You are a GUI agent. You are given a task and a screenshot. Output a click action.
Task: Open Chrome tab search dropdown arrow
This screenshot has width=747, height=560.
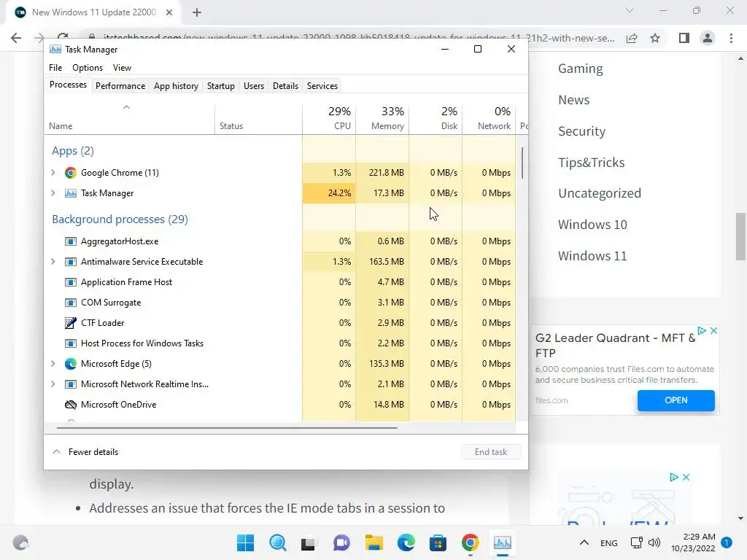pos(630,10)
